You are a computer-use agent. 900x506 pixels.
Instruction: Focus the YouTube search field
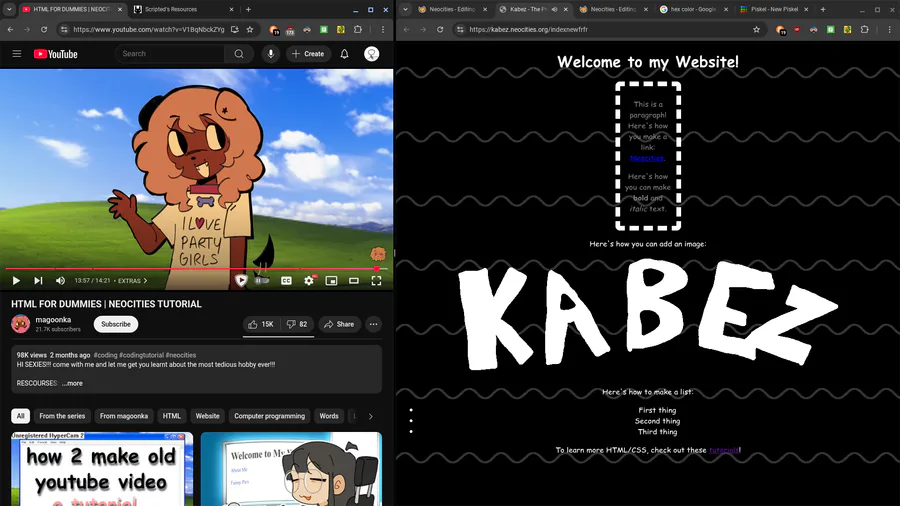pos(170,54)
